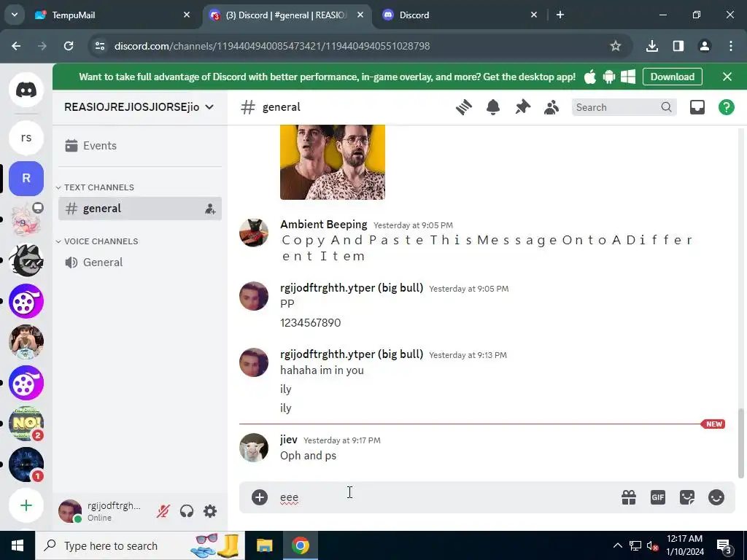Image resolution: width=747 pixels, height=560 pixels.
Task: Click jiev's sheep avatar
Action: point(253,448)
